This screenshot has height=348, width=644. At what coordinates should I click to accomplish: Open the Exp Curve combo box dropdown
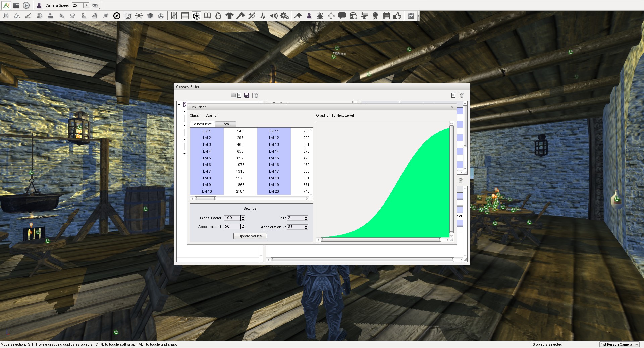356,103
